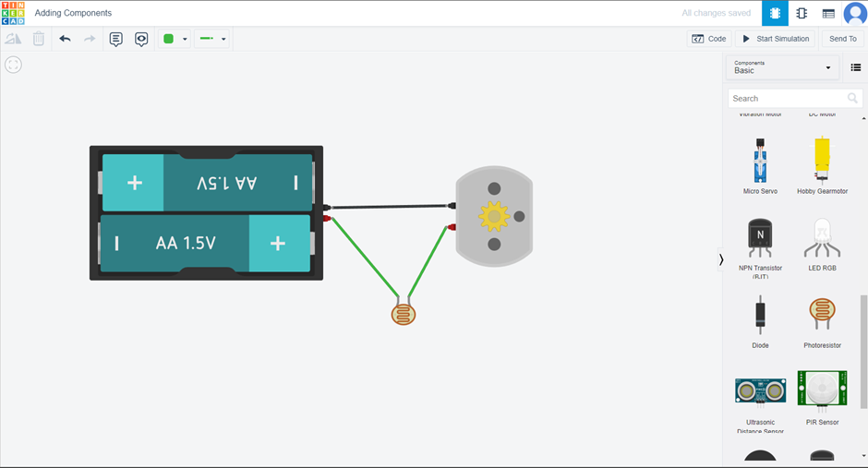The image size is (868, 468).
Task: Toggle components list view icon
Action: pos(856,67)
